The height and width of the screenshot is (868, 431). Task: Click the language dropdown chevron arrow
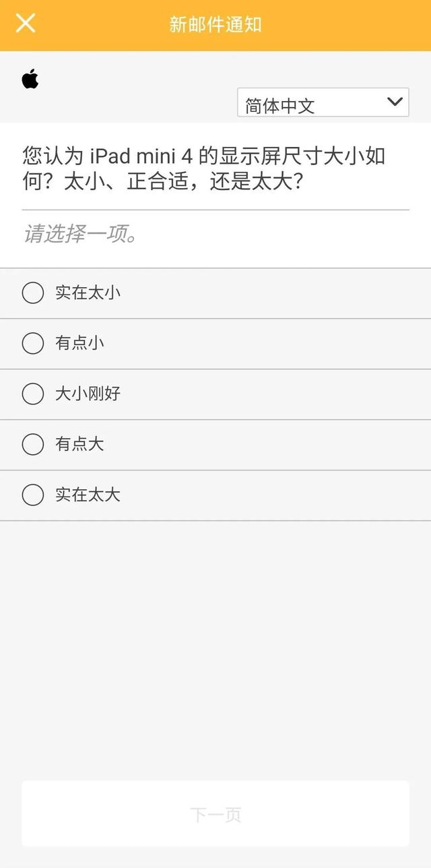pos(395,102)
